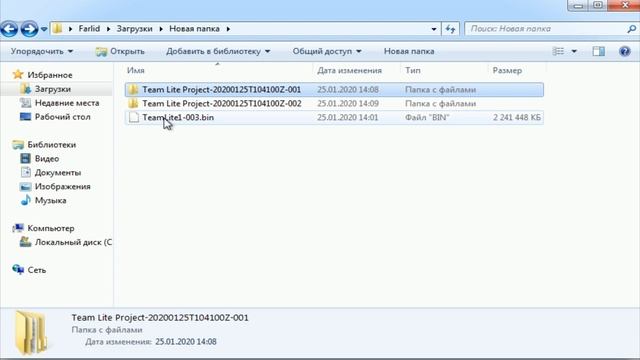Screen dimensions: 640x360
Task: Go back with the Back arrow button
Action: tap(9, 29)
